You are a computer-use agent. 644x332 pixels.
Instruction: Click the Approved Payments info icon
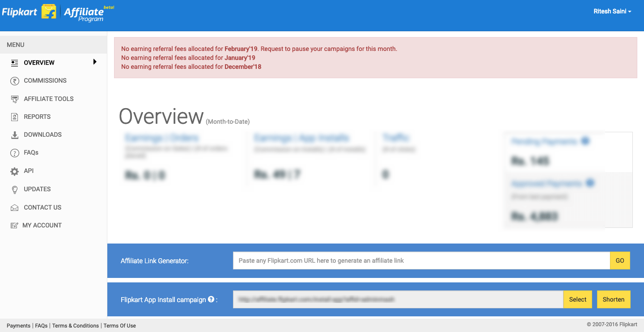[590, 183]
